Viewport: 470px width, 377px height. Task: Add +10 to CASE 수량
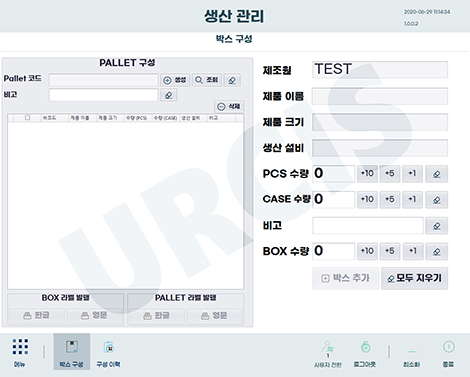pos(367,199)
